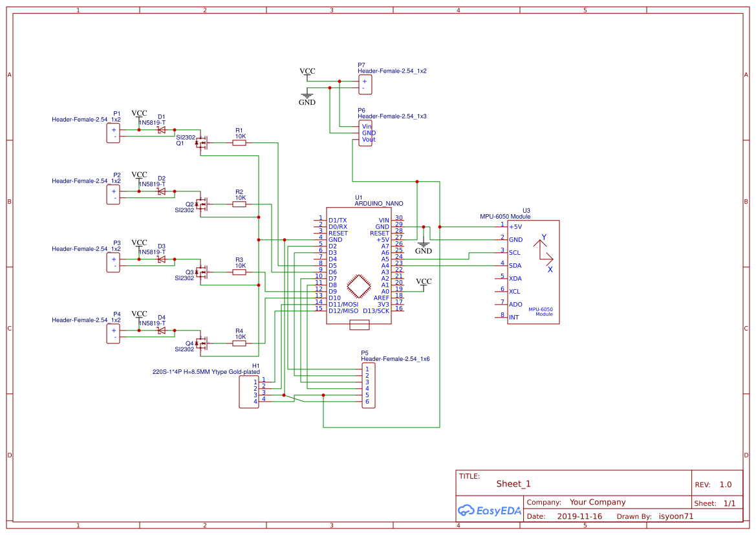Select resistor R1 10K symbol
Screen dimensions: 756x535
point(239,143)
